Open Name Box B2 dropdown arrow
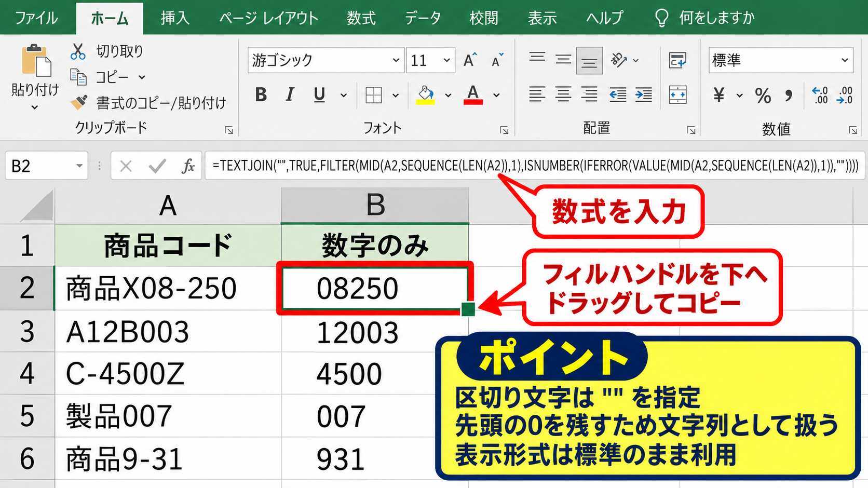Image resolution: width=868 pixels, height=488 pixels. click(79, 166)
